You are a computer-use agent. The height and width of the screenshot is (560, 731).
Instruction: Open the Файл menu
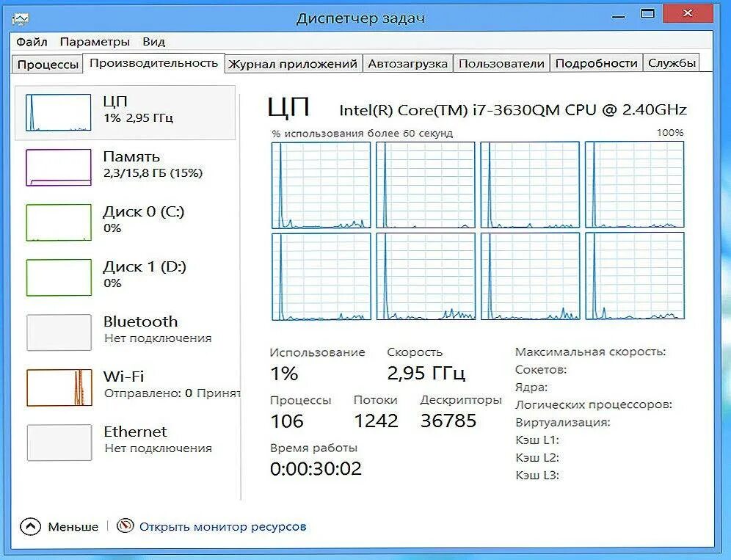(x=32, y=42)
